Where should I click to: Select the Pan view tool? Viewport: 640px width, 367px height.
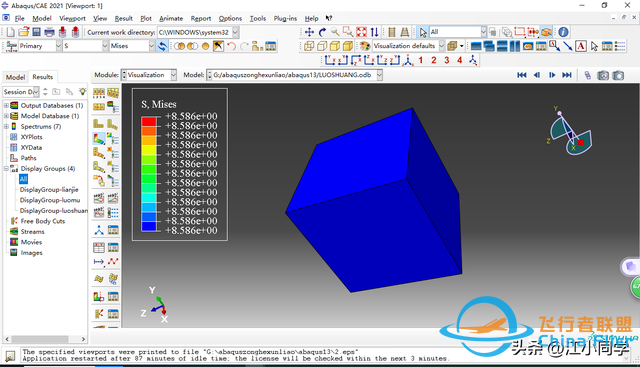[309, 32]
